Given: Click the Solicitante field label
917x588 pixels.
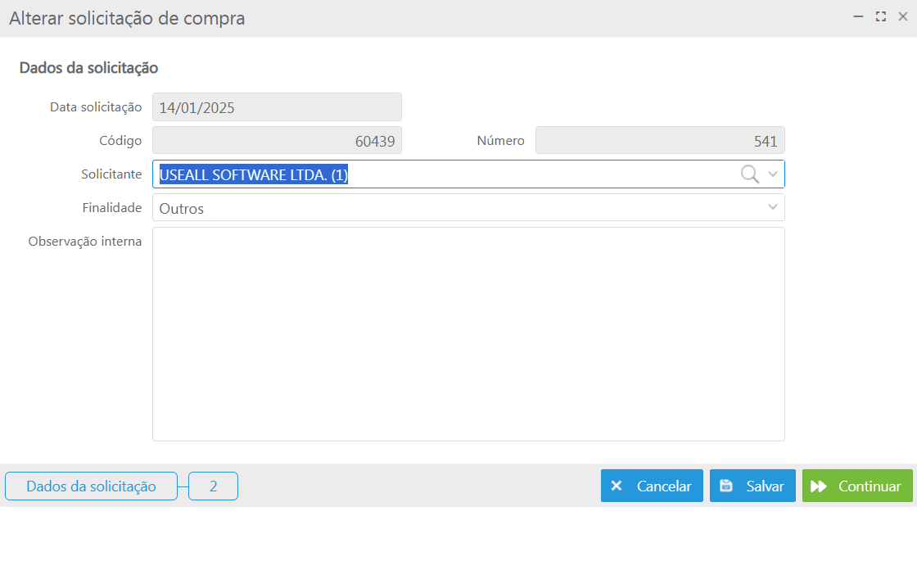Looking at the screenshot, I should pyautogui.click(x=111, y=174).
